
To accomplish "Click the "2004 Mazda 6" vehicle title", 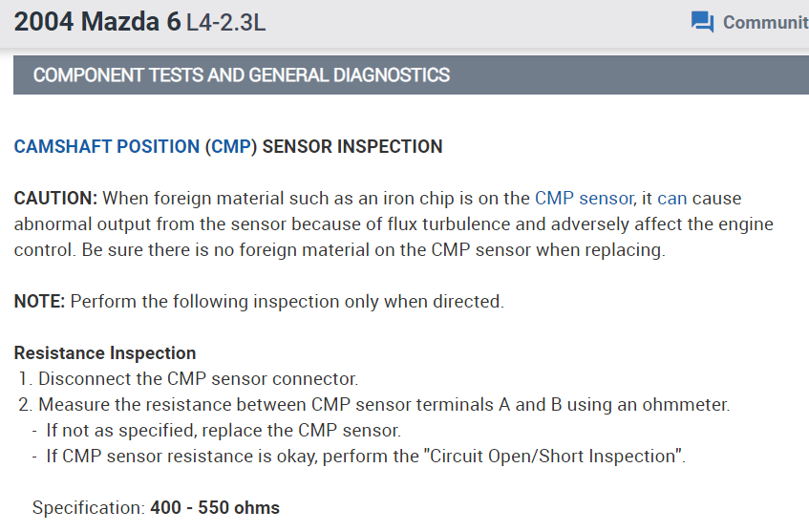I will [97, 22].
